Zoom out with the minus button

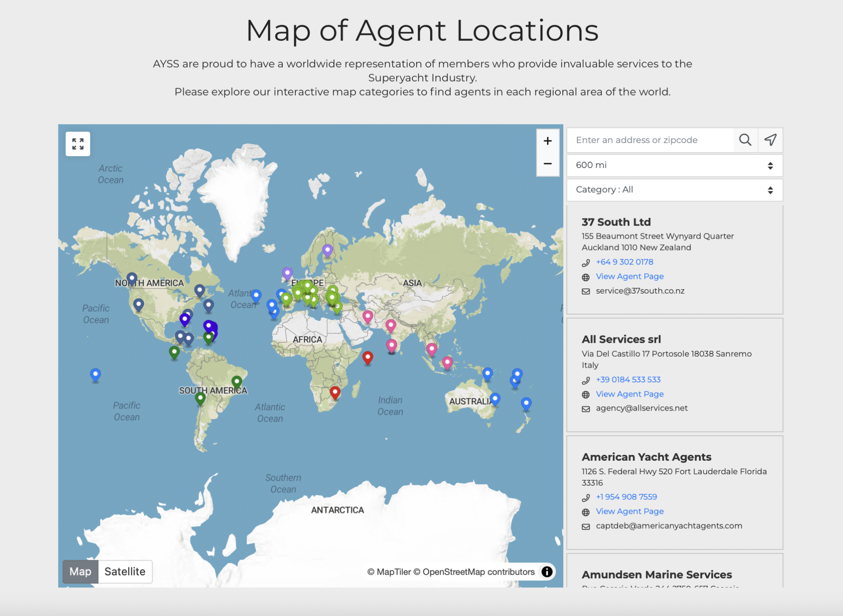547,164
